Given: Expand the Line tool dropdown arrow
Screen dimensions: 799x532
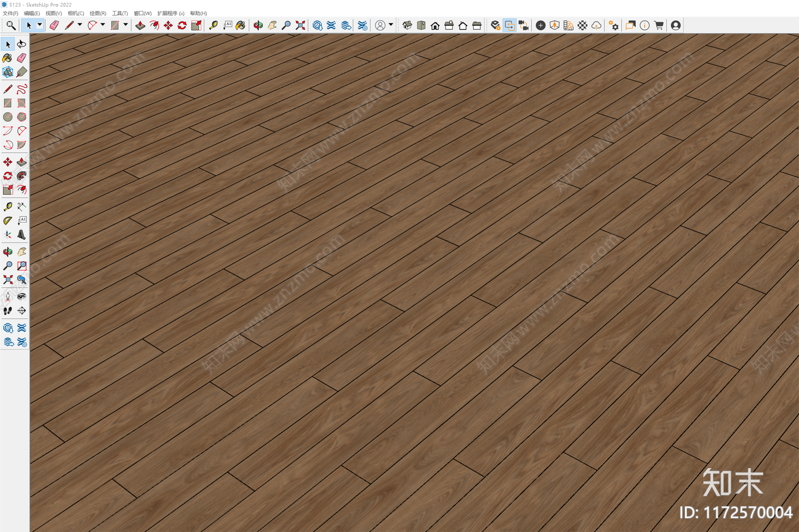Looking at the screenshot, I should pos(80,25).
